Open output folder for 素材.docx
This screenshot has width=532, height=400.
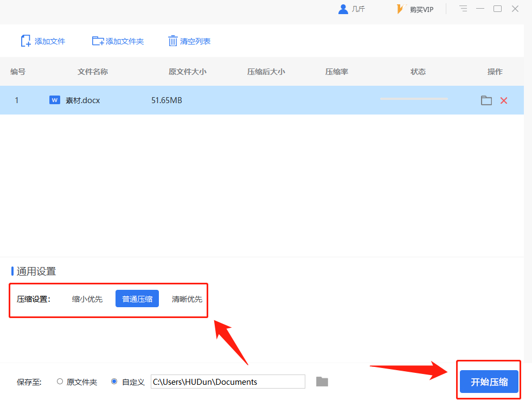coord(486,100)
